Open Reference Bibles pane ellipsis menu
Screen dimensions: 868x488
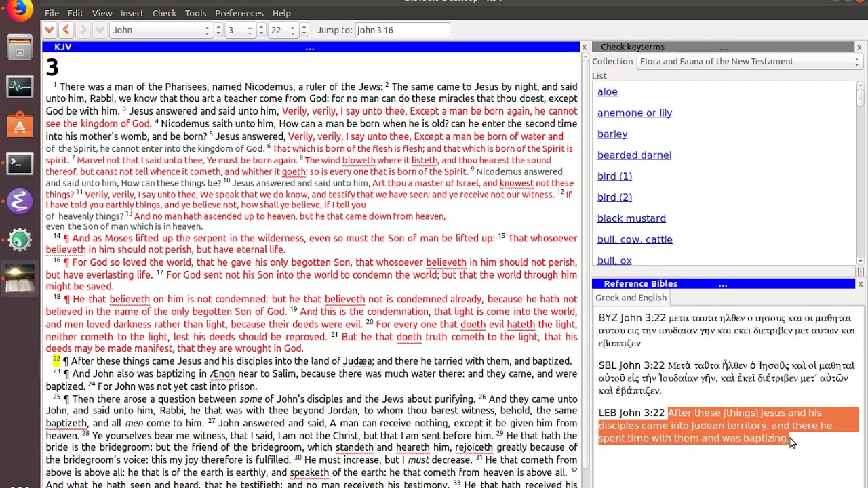(x=723, y=284)
